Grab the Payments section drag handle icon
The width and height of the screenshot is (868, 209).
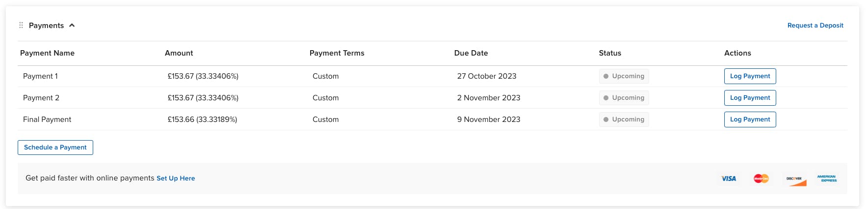21,25
